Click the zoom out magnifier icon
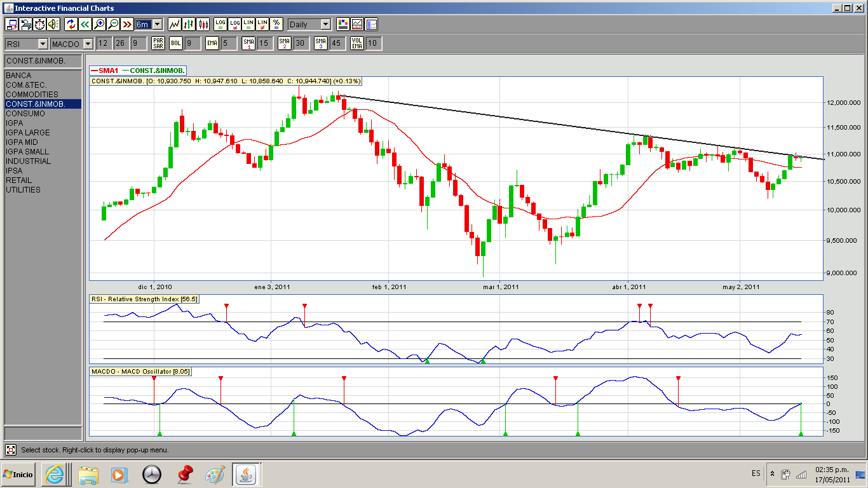This screenshot has width=868, height=488. coord(113,24)
